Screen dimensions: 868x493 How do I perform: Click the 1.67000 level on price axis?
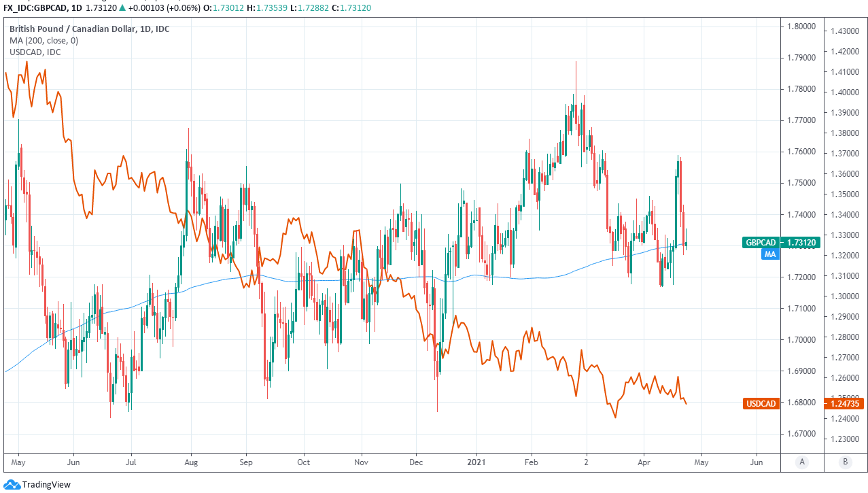point(801,434)
